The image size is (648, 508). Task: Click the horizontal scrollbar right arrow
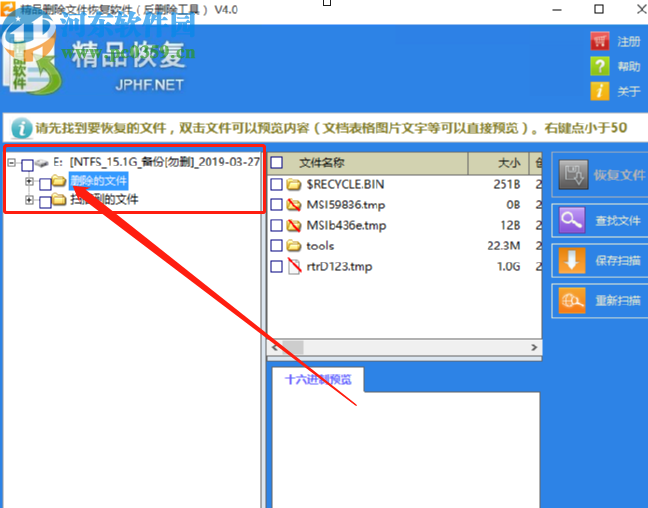pyautogui.click(x=534, y=348)
